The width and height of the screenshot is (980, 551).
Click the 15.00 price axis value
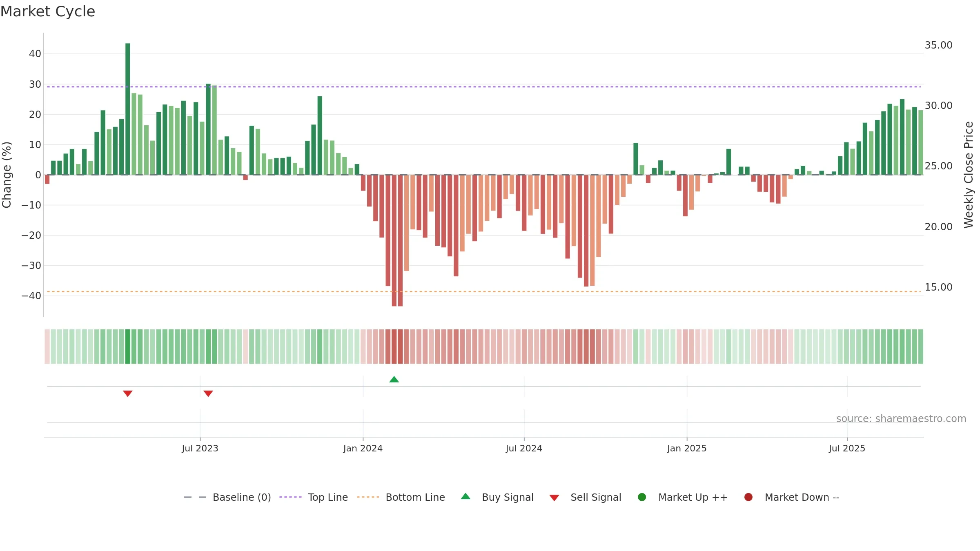pyautogui.click(x=938, y=287)
